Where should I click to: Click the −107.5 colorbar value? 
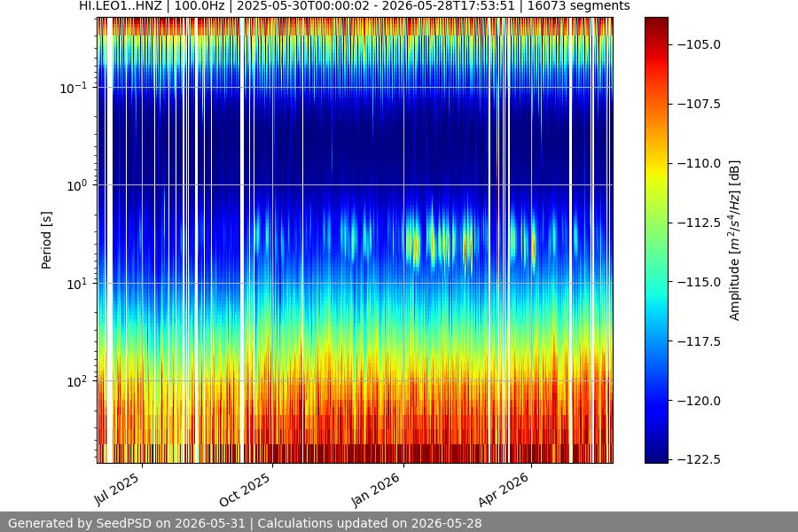pyautogui.click(x=700, y=104)
